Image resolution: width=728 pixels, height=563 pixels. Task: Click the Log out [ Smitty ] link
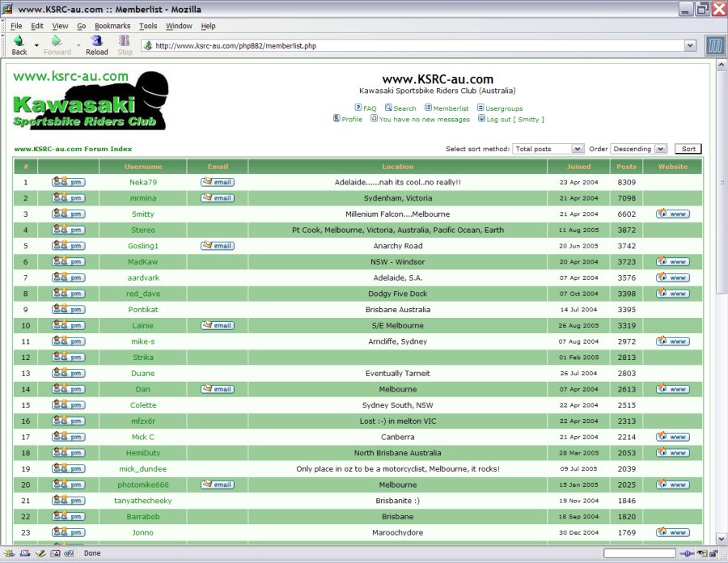[514, 119]
